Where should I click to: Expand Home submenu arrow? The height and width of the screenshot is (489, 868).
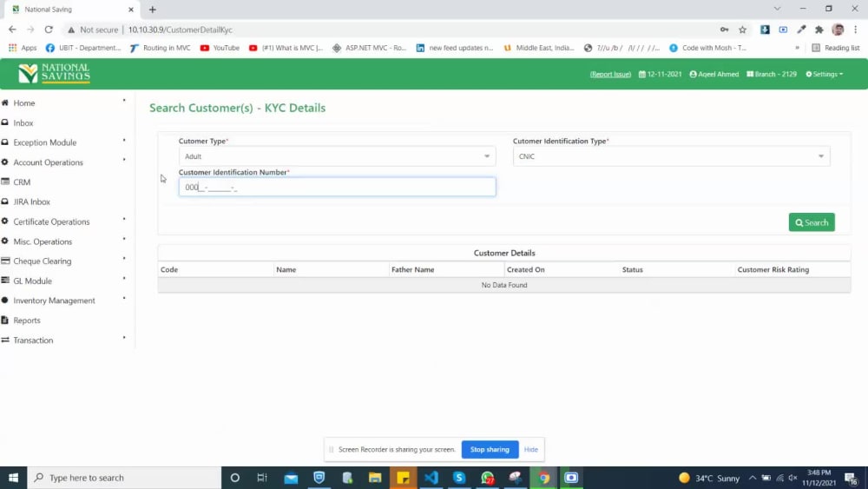tap(124, 100)
